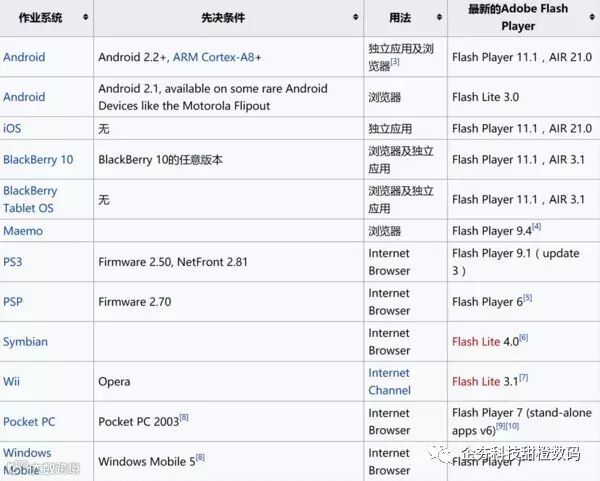Sort table by 先决条件 column arrows
Screen dimensions: 600x481
coord(355,17)
